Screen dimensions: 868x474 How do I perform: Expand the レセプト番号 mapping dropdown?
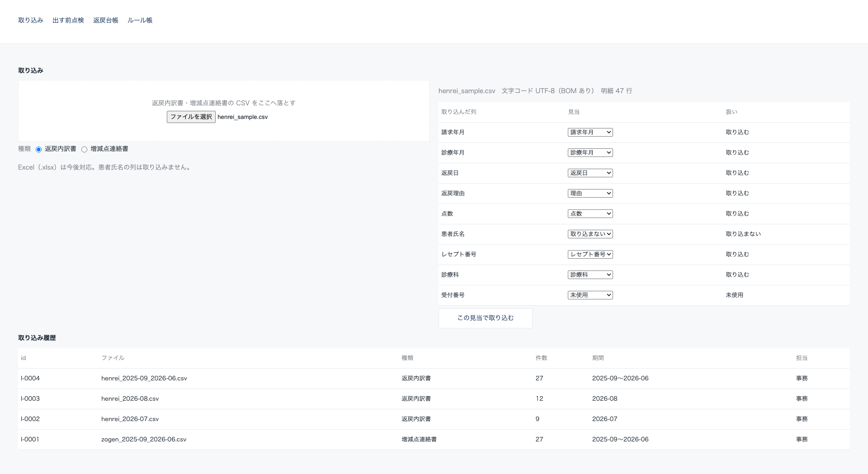[x=590, y=255]
